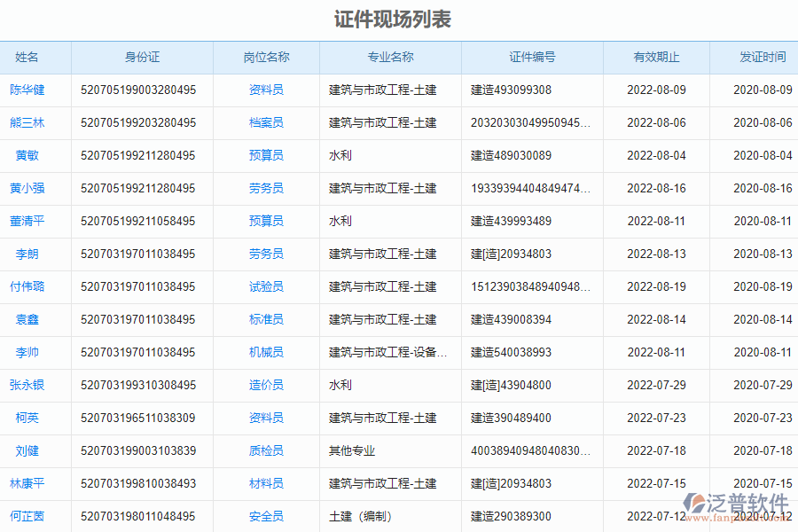
Task: Click the 岗位名称 column header
Action: pyautogui.click(x=266, y=57)
